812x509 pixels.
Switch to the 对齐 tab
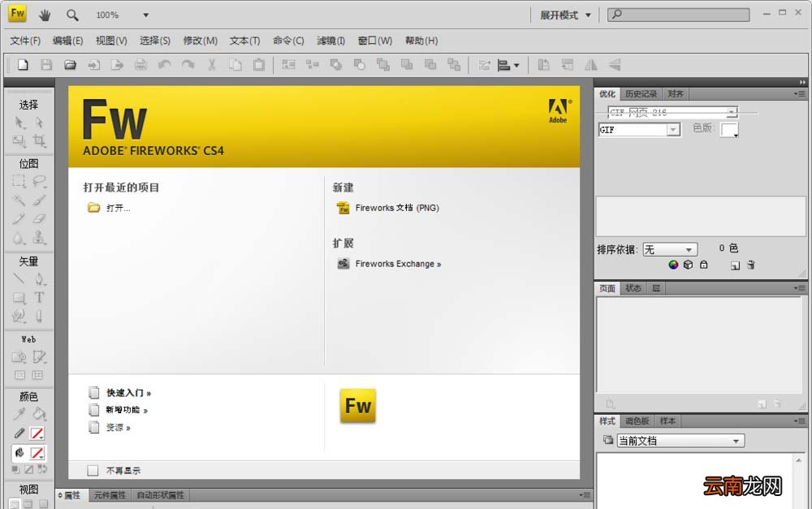click(x=676, y=93)
